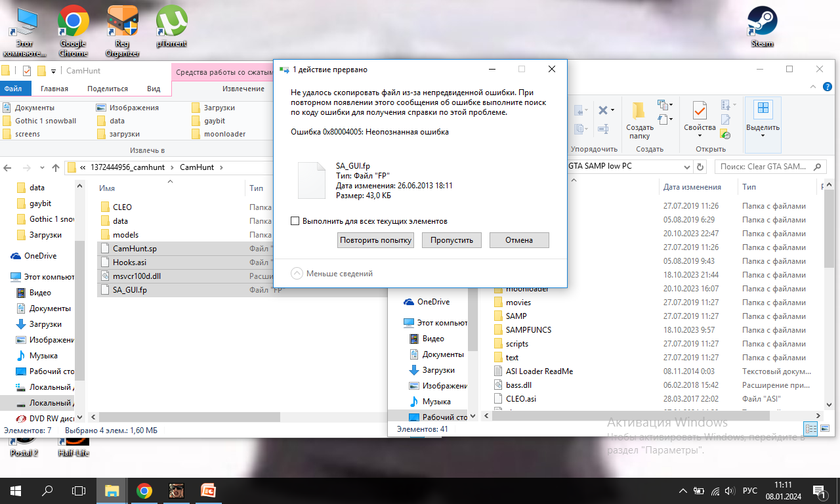Enable Выполнить для всех текущих элементов checkbox
840x504 pixels.
pos(295,221)
